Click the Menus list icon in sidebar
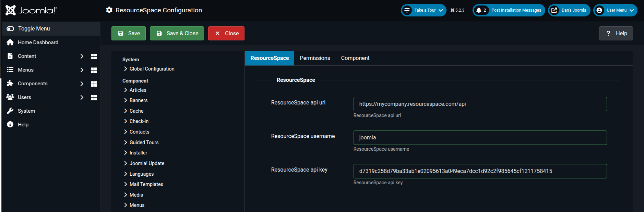Viewport: 644px width, 212px height. coord(10,70)
